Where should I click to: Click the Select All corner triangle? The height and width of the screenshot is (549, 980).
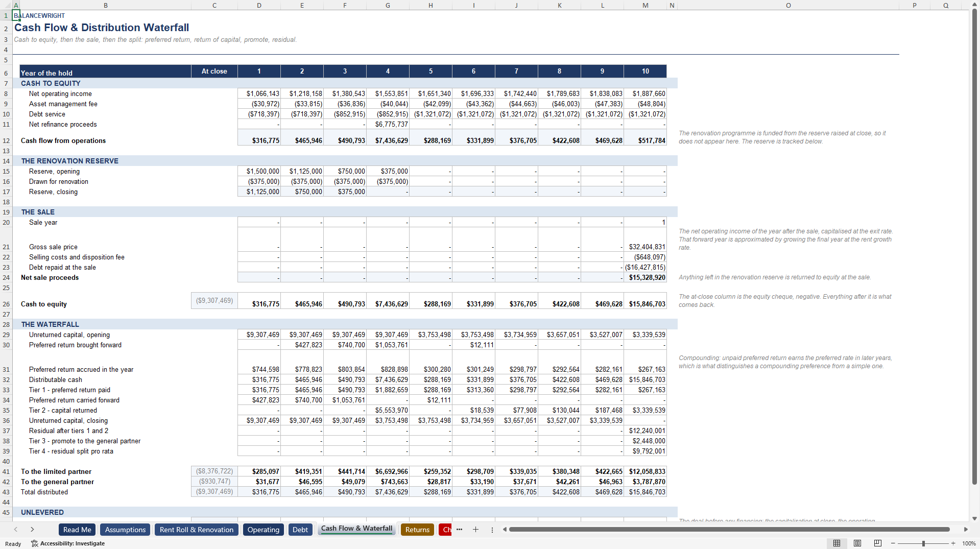pos(6,5)
